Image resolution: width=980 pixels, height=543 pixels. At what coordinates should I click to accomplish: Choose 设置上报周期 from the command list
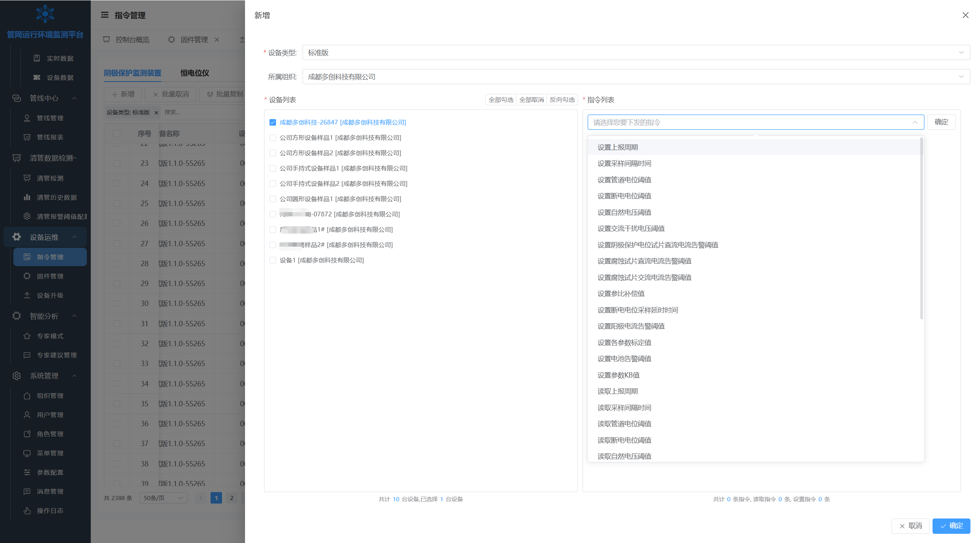click(754, 147)
